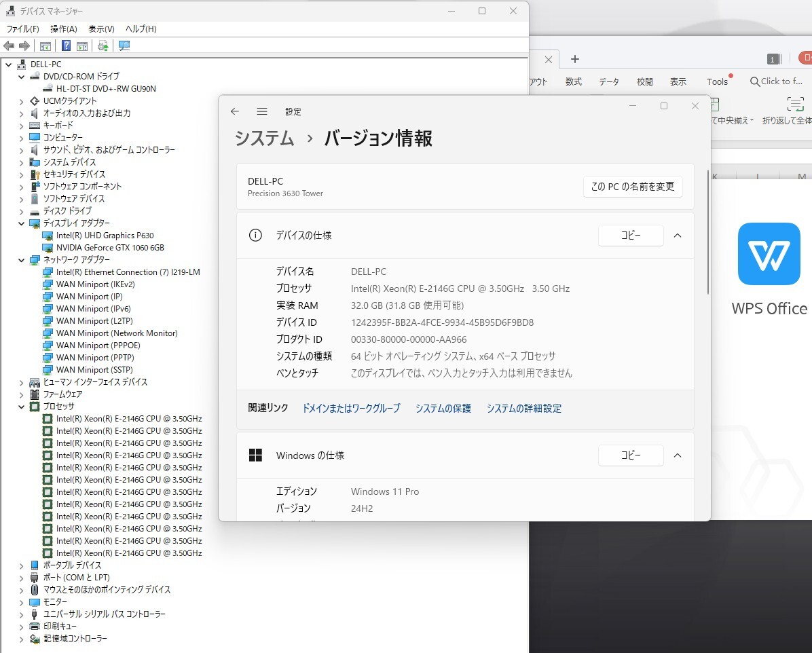Collapse DVD/CD-ROM ドライブ node
Image resolution: width=812 pixels, height=653 pixels.
[x=21, y=77]
